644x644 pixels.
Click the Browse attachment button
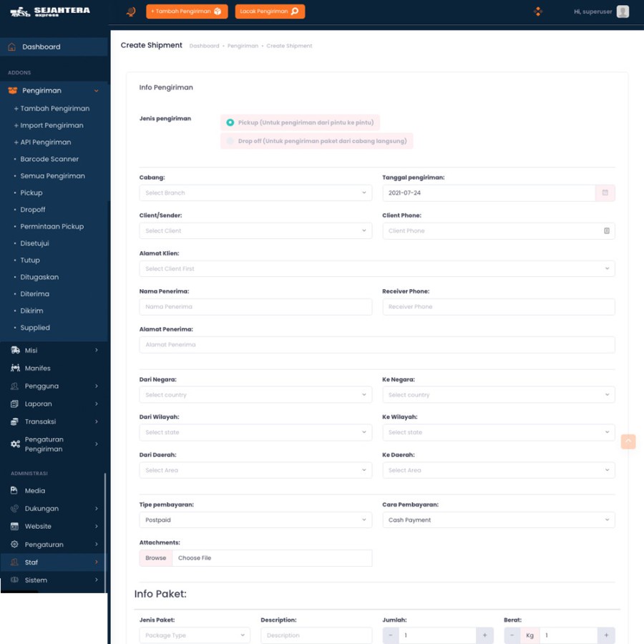(156, 558)
